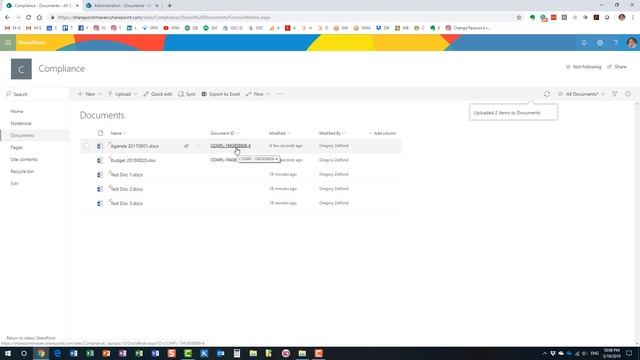Open Recycle bin in left navigation
Image resolution: width=640 pixels, height=360 pixels.
coord(22,171)
